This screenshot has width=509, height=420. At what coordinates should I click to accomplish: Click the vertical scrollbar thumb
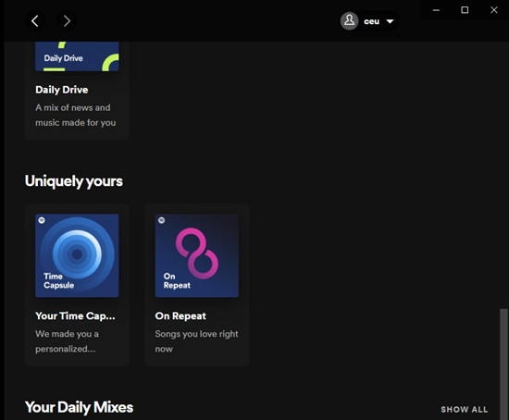pos(503,364)
